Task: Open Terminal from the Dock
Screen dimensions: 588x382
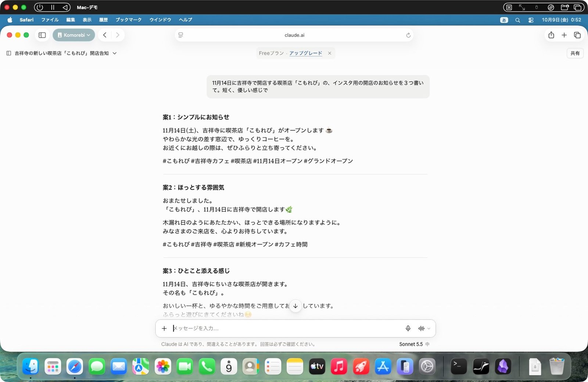Action: click(x=459, y=366)
